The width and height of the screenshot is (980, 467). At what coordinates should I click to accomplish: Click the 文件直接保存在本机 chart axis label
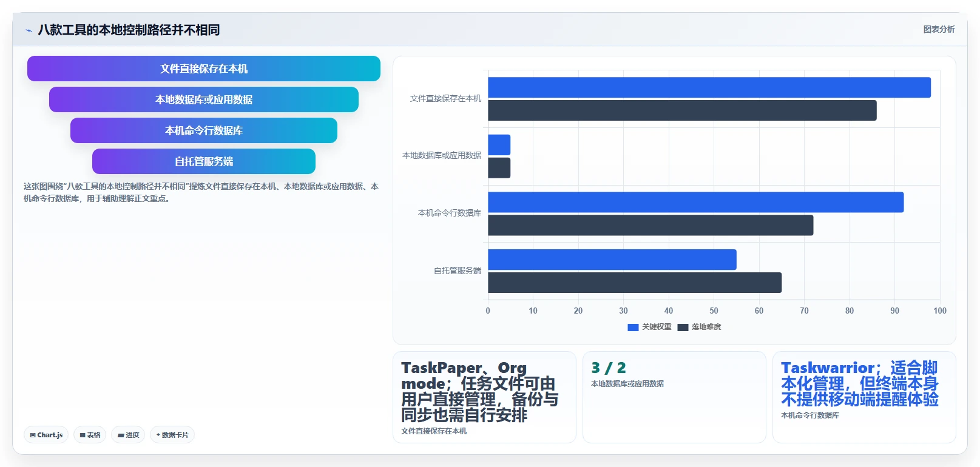[445, 98]
